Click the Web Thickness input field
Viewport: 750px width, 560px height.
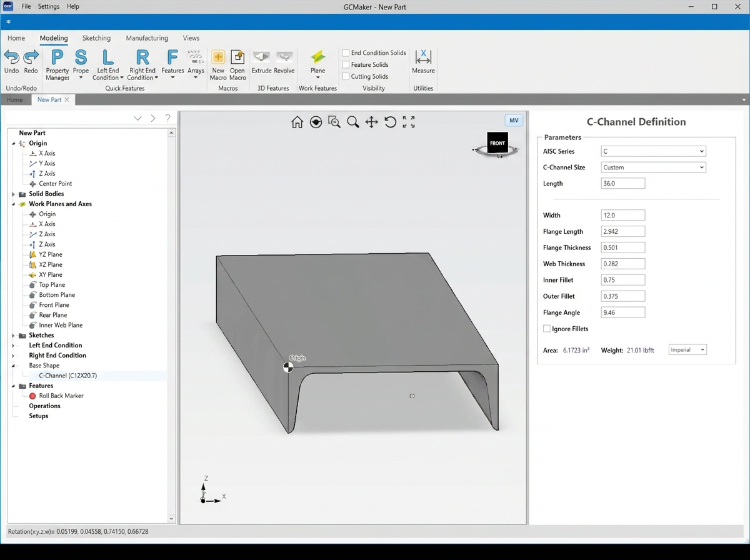point(623,264)
